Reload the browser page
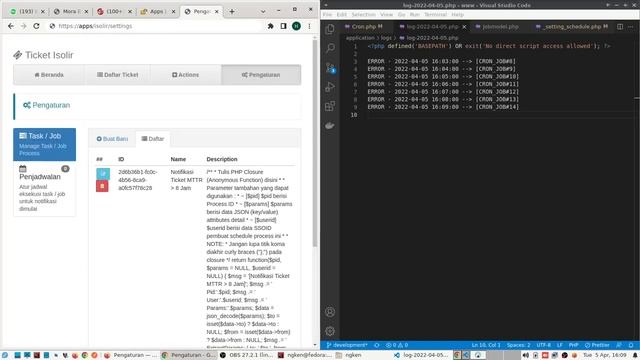This screenshot has width=640, height=360. point(36,26)
